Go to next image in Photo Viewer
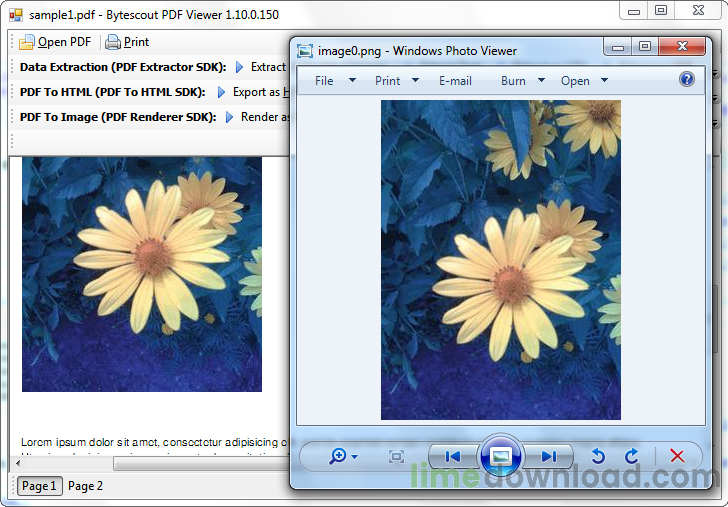Viewport: 728px width, 507px height. (548, 456)
